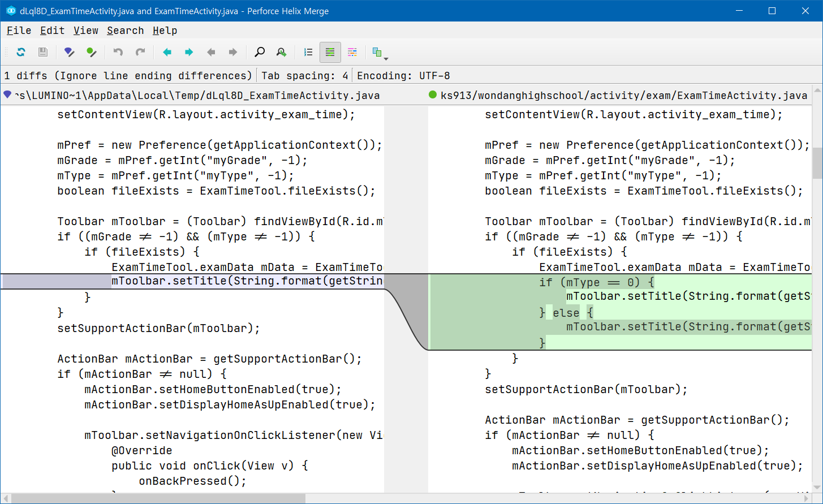The image size is (823, 504).
Task: Open Find with the magnifier icon
Action: tap(260, 52)
